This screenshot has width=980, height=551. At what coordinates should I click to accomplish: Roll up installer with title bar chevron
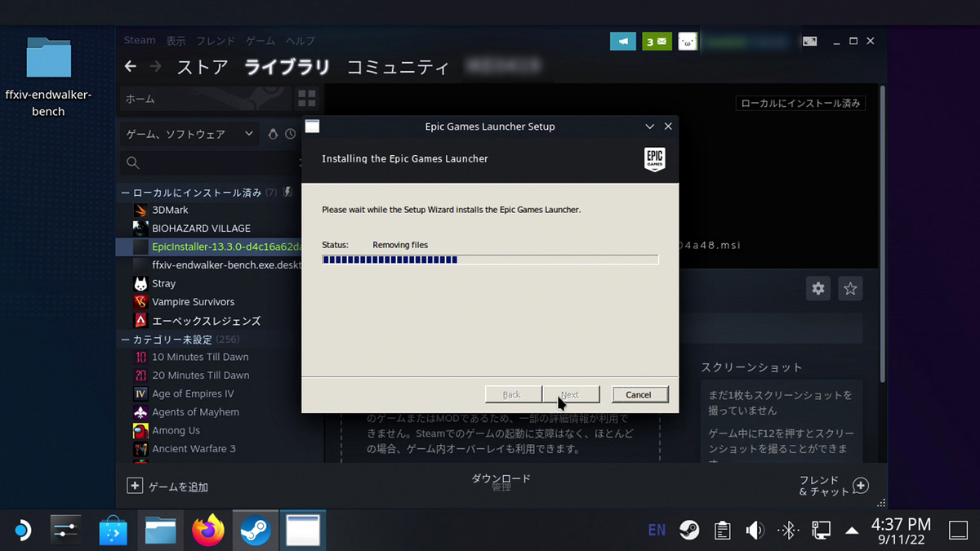(x=650, y=127)
